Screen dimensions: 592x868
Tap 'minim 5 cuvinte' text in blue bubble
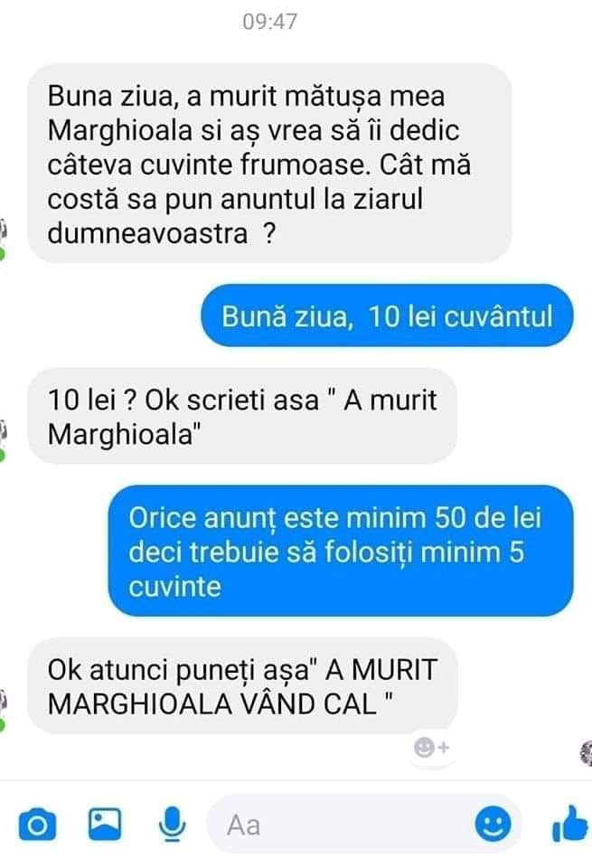click(326, 570)
